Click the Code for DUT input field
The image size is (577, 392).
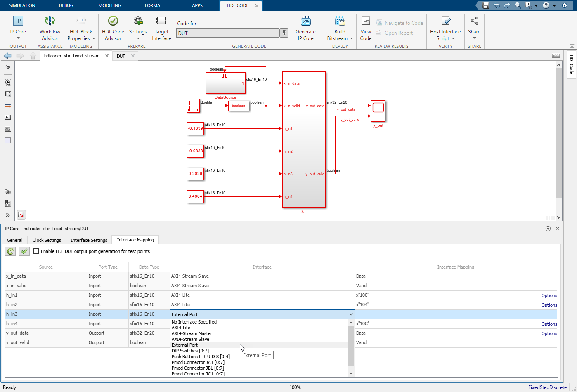coord(228,33)
